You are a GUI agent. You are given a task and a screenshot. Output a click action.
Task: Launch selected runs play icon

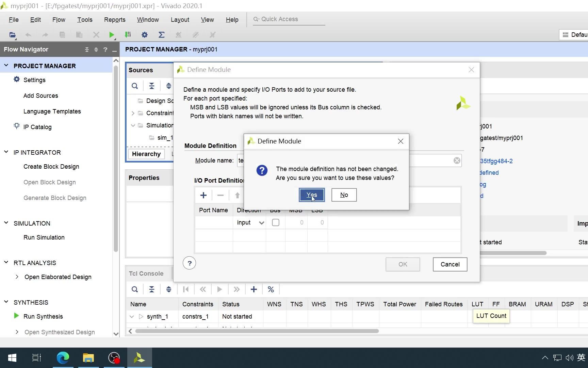219,289
